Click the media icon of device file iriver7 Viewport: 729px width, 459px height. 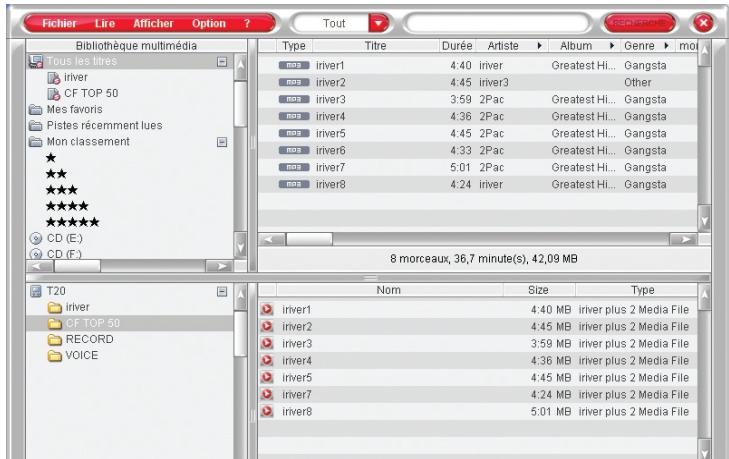267,394
